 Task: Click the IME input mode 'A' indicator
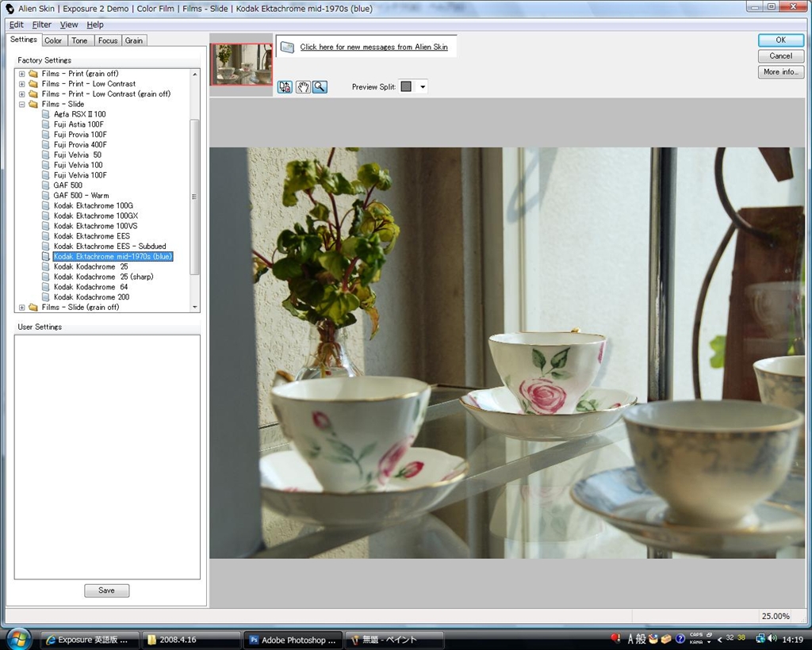click(630, 639)
